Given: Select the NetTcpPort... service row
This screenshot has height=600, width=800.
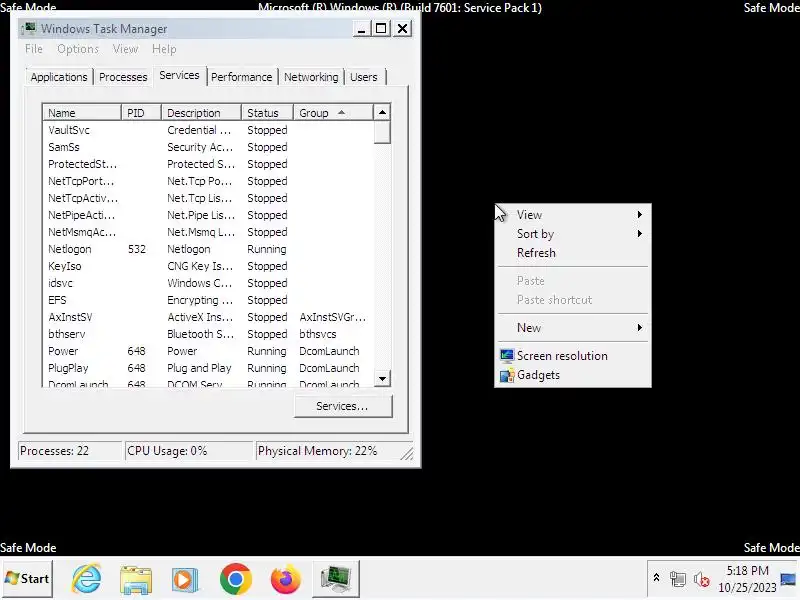Looking at the screenshot, I should coord(208,181).
